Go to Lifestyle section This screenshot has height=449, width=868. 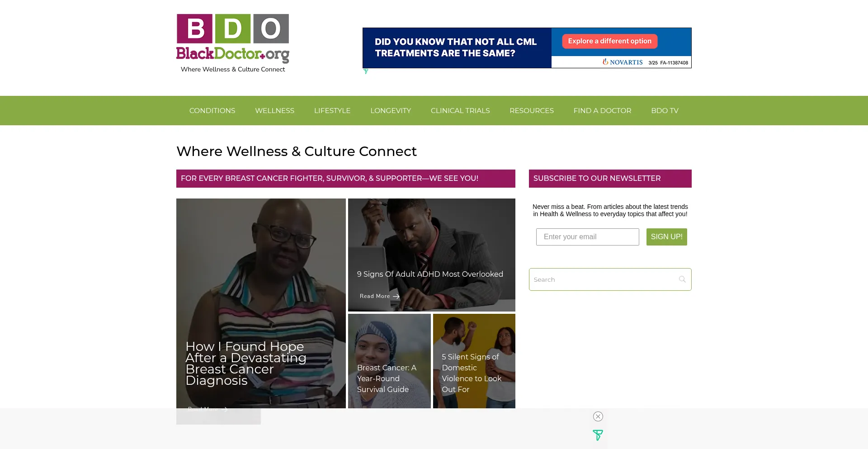coord(332,111)
